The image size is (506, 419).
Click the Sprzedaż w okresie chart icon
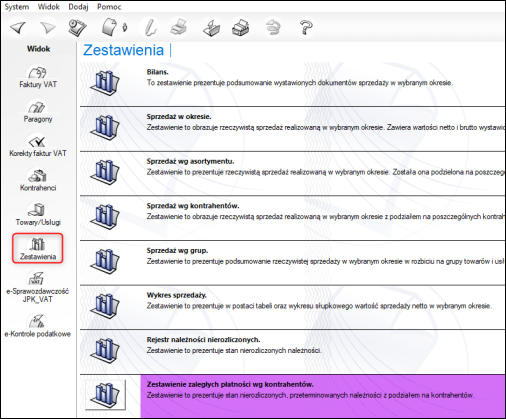(105, 128)
